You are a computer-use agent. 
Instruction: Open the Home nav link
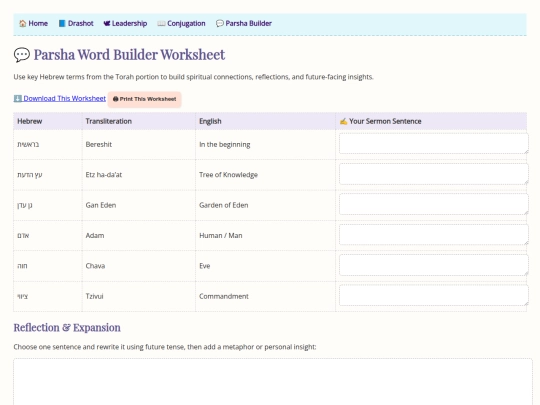[33, 23]
